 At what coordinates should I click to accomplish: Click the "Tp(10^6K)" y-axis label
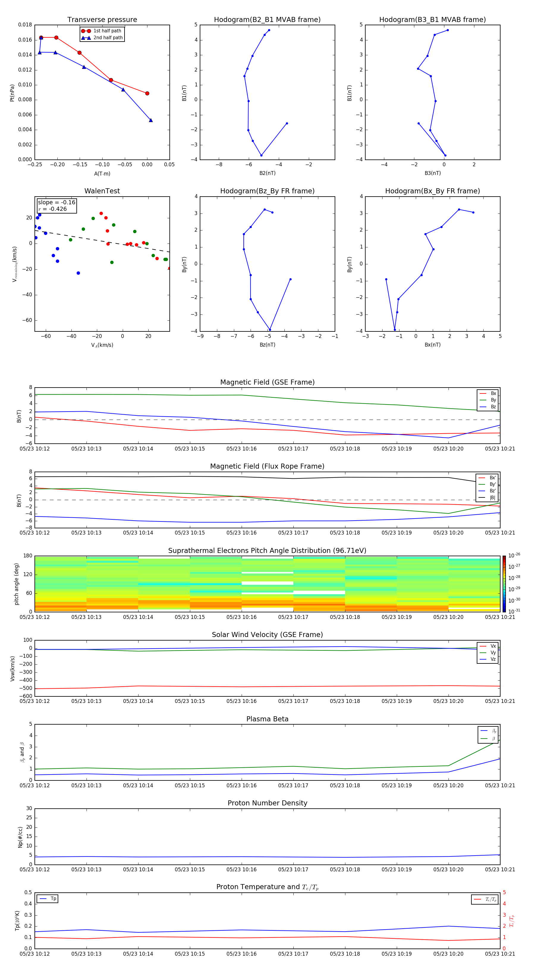[x=17, y=921]
